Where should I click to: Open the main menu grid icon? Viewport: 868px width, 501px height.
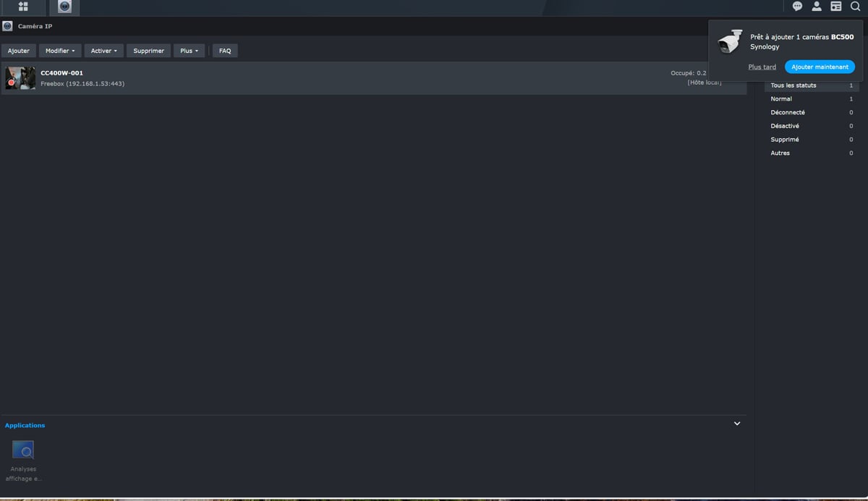(23, 7)
